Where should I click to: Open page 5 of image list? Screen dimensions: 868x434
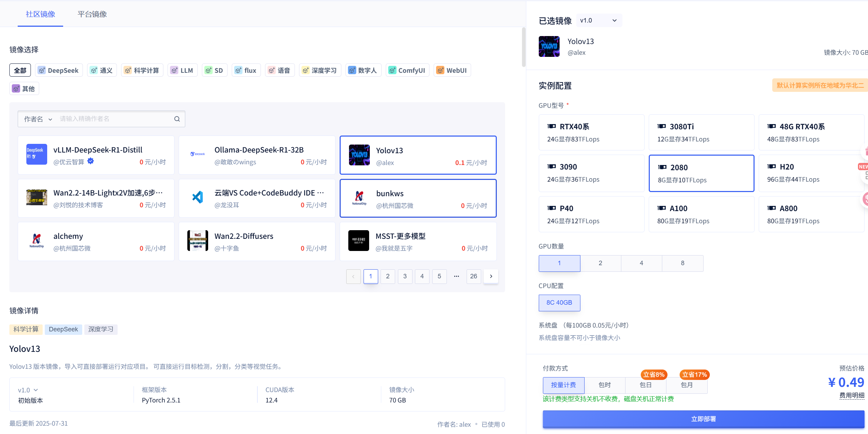(439, 276)
